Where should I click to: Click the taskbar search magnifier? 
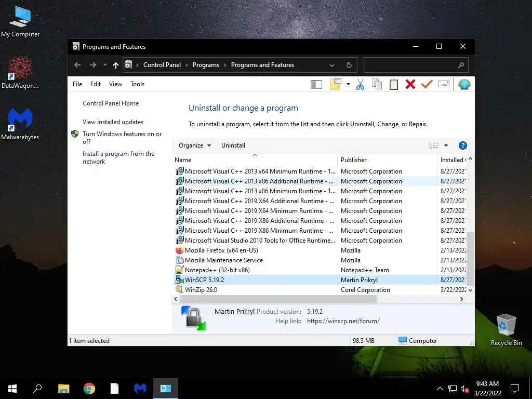(x=37, y=389)
